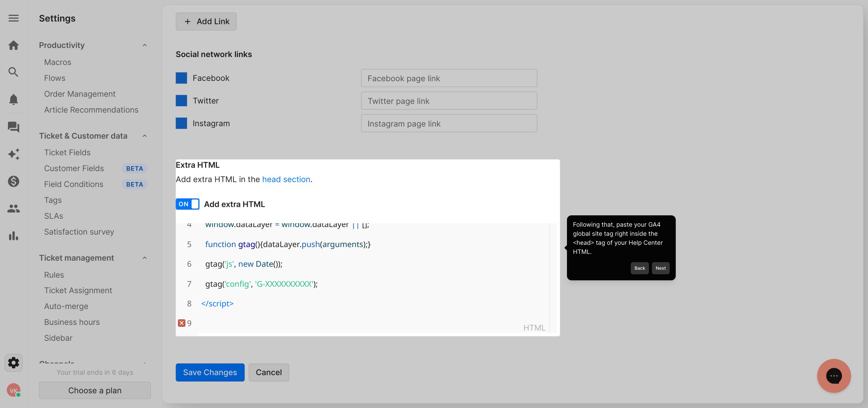The width and height of the screenshot is (868, 408).
Task: Open Satisfaction survey settings
Action: pyautogui.click(x=79, y=232)
